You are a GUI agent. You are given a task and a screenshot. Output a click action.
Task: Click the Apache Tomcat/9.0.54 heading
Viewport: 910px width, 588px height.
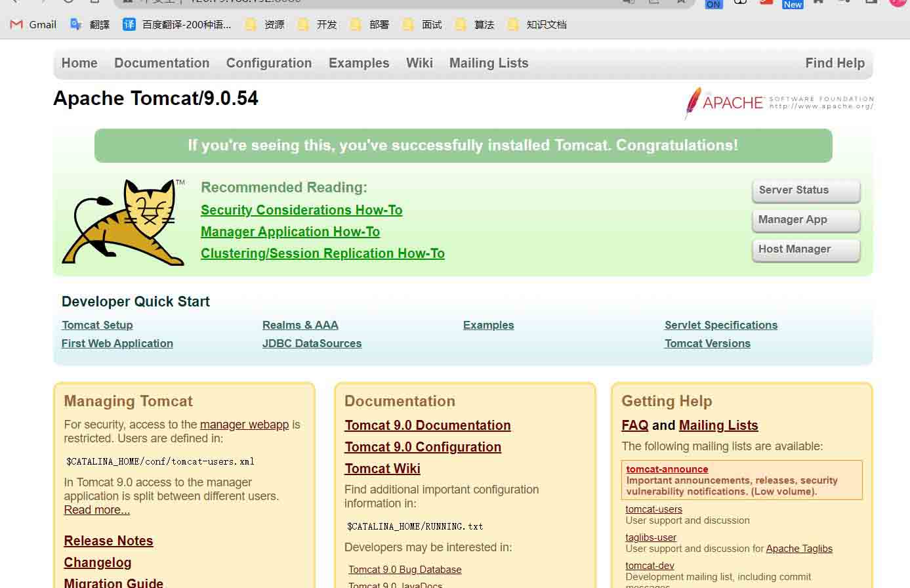155,98
